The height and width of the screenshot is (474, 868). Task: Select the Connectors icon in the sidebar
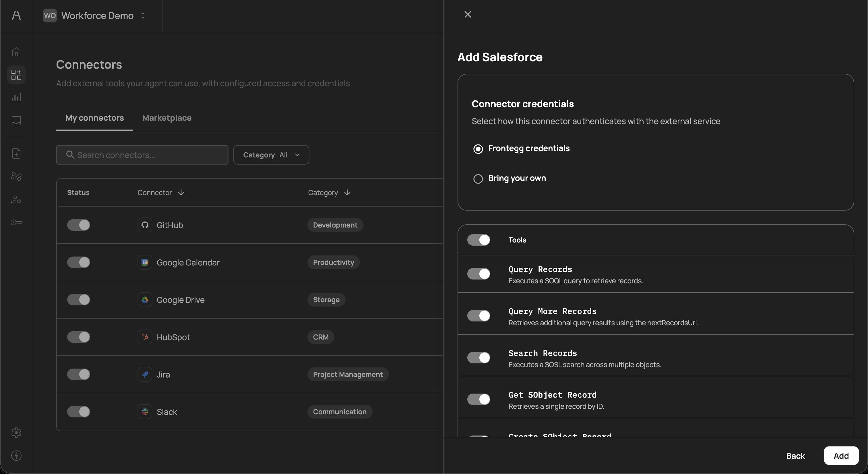(16, 74)
